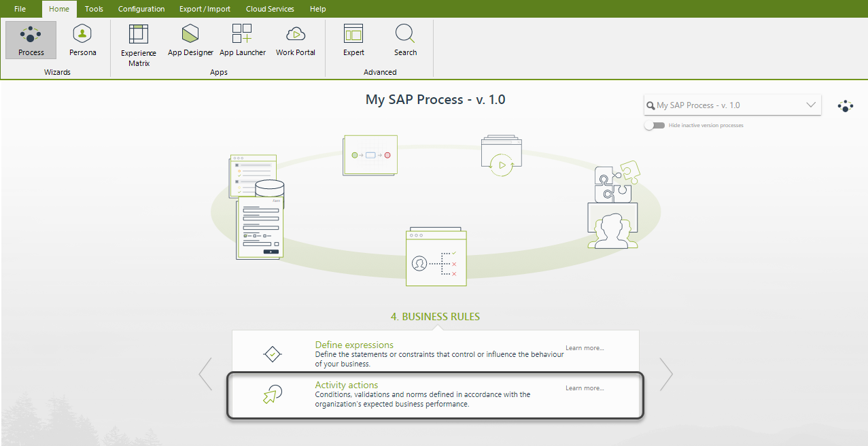Switch to the Cloud Services tab
This screenshot has height=446, width=868.
[270, 9]
